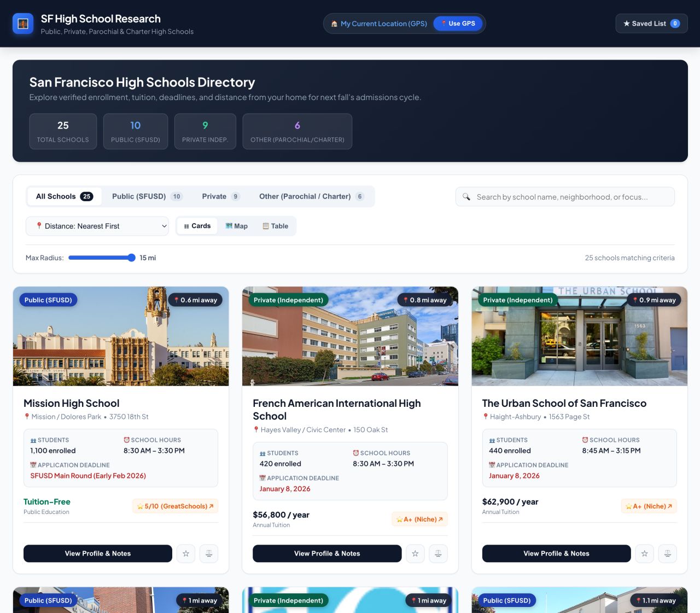Image resolution: width=700 pixels, height=613 pixels.
Task: Click the house icon beside My Current Location
Action: tap(334, 24)
